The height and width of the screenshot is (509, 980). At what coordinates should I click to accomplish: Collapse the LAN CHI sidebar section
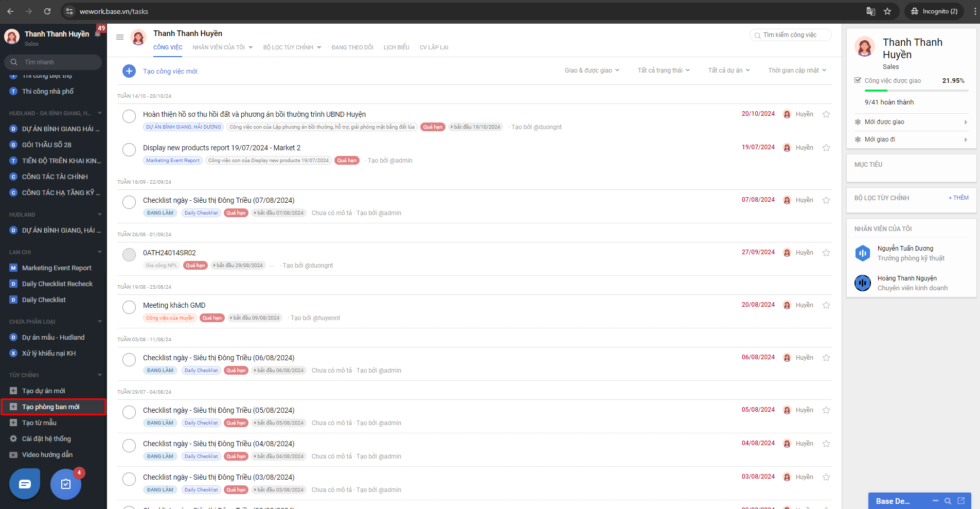coord(99,252)
